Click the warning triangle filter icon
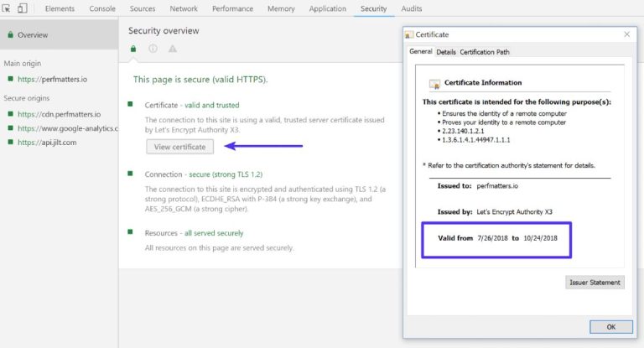Image resolution: width=644 pixels, height=348 pixels. 173,49
